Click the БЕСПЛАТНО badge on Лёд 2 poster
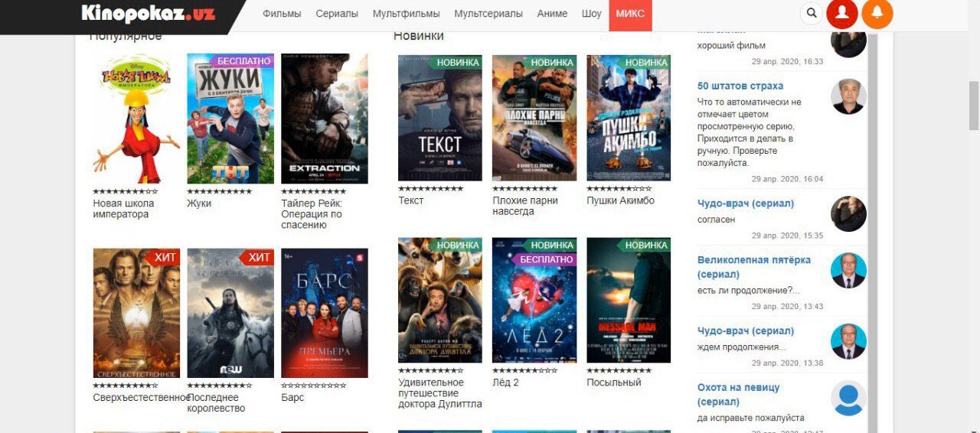This screenshot has height=433, width=980. (544, 259)
